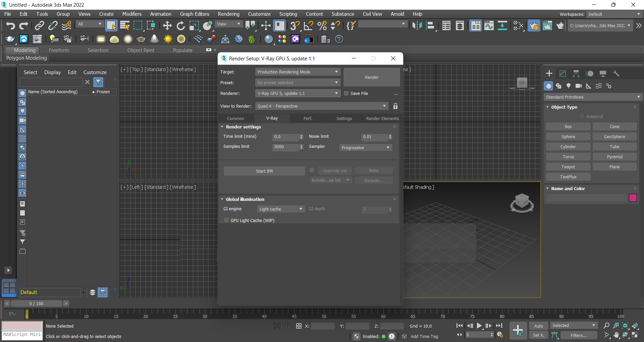Switch to the Perf. tab
This screenshot has width=644, height=342.
pyautogui.click(x=308, y=119)
